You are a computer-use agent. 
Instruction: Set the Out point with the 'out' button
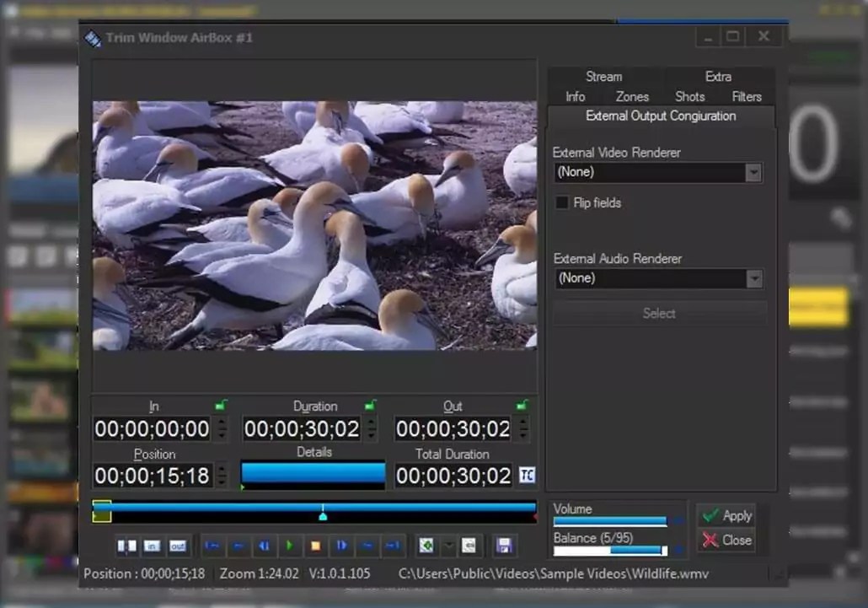pos(178,546)
